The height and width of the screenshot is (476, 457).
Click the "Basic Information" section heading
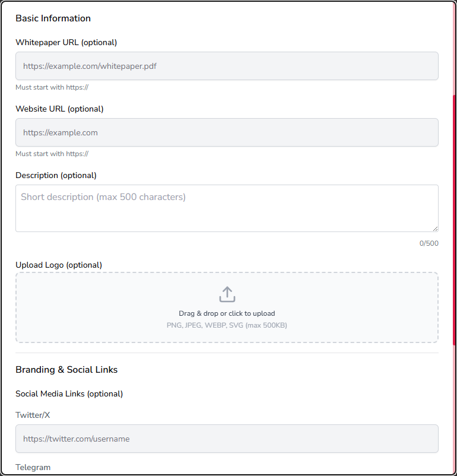click(x=53, y=18)
